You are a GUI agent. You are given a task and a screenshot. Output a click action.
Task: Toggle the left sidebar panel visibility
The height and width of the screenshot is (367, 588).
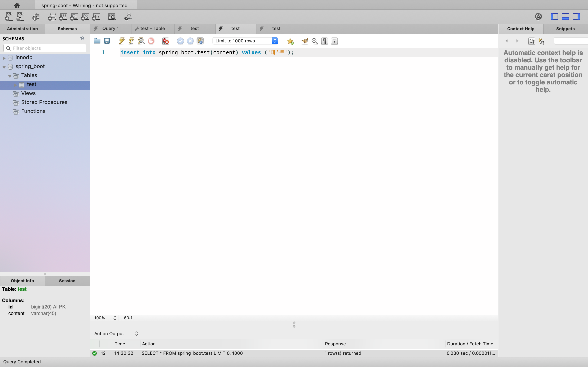(554, 17)
